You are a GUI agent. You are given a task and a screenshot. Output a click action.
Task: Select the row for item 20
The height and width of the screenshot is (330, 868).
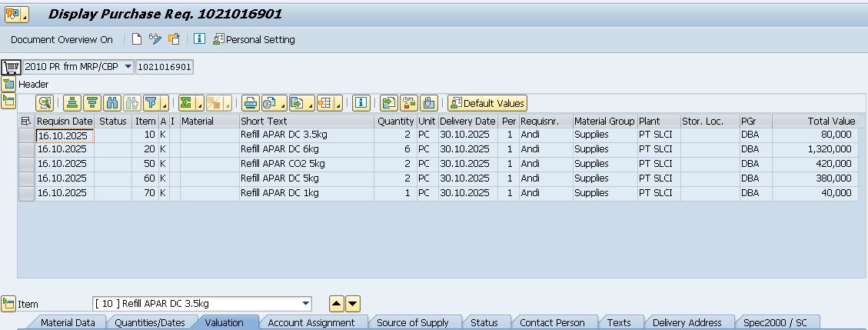[26, 149]
